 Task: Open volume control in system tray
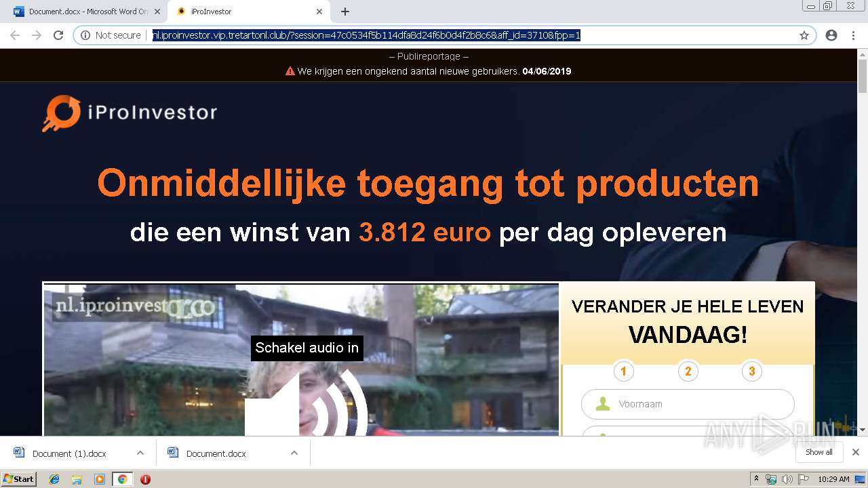[787, 479]
